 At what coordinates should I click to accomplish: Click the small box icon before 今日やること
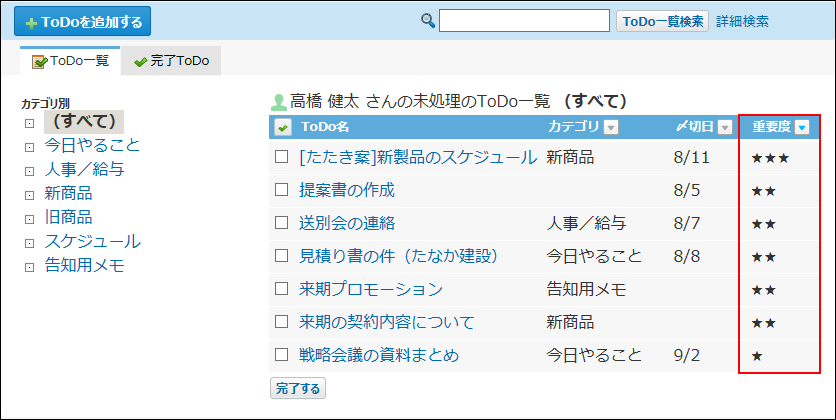pyautogui.click(x=29, y=147)
